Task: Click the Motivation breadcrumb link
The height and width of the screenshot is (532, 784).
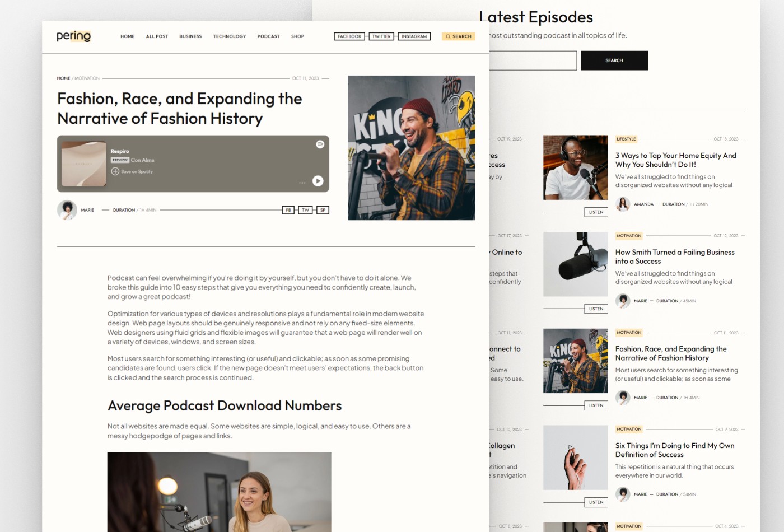Action: click(87, 78)
